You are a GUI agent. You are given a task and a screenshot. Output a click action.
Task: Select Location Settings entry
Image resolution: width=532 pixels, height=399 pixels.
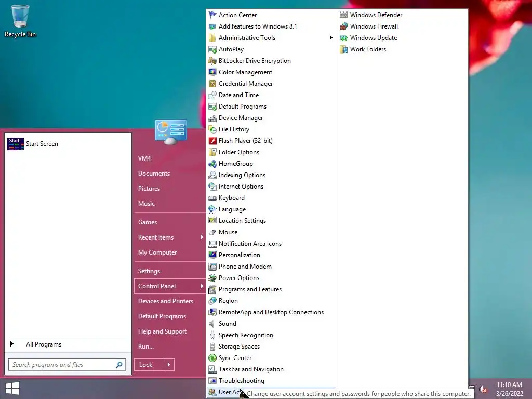pyautogui.click(x=242, y=221)
